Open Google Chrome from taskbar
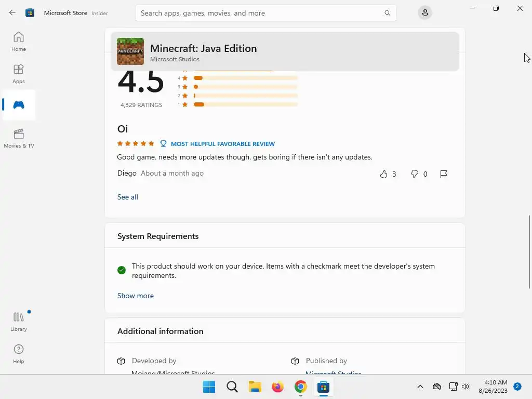 pos(301,387)
